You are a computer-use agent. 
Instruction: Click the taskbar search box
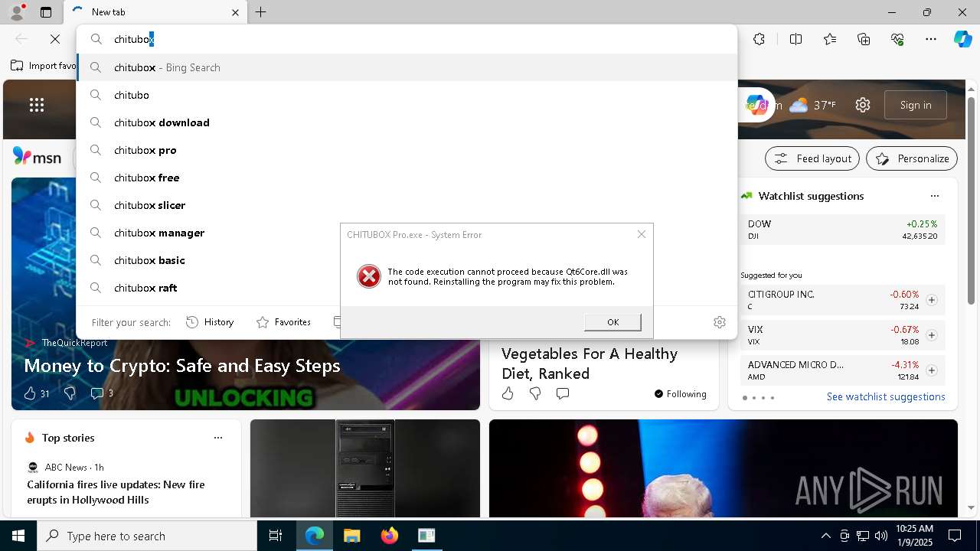pos(147,536)
